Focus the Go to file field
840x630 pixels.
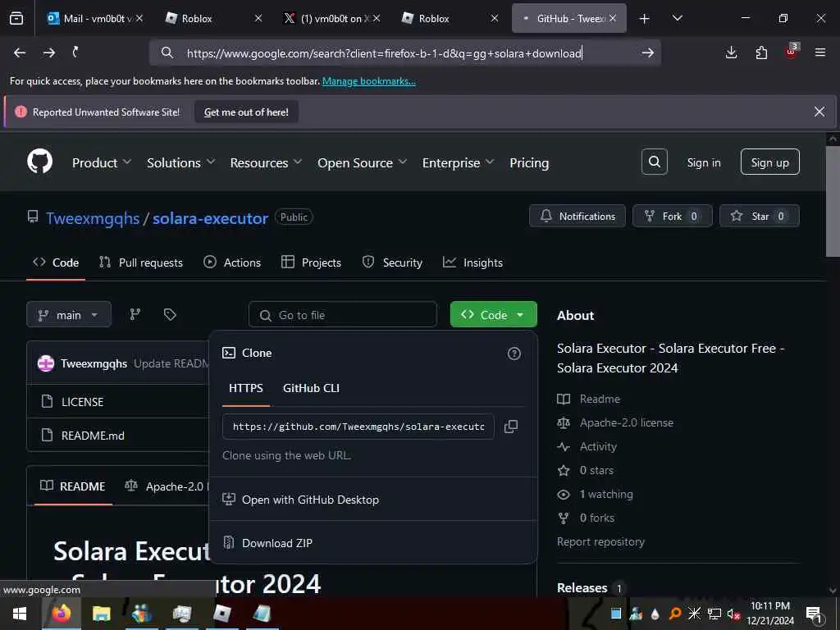343,314
